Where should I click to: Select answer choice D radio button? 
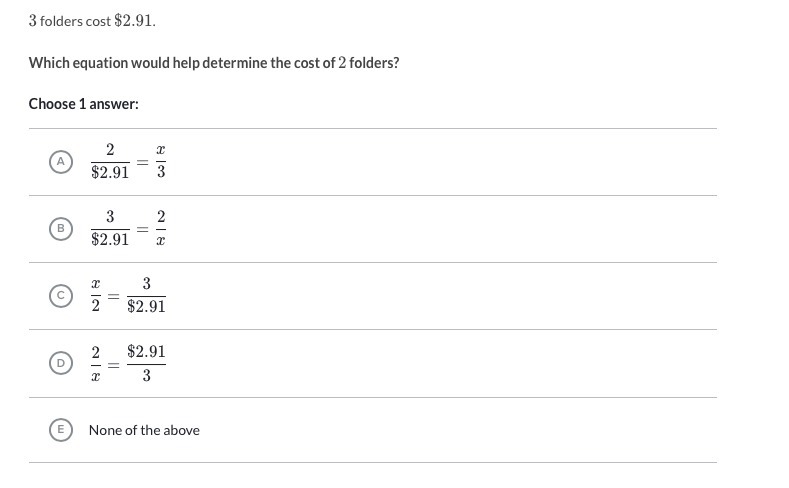point(61,363)
